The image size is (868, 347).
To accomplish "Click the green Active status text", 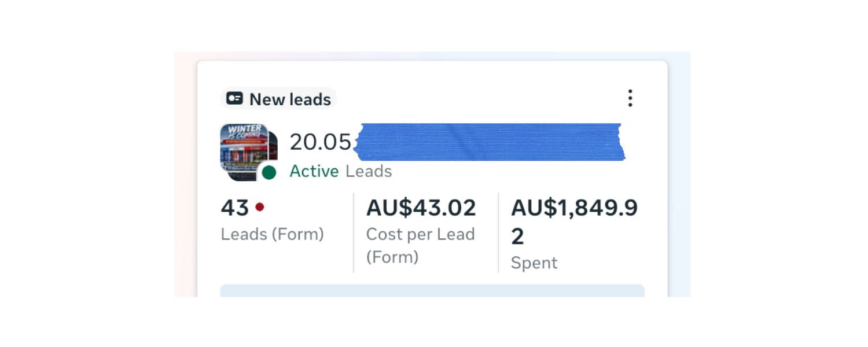I will coord(314,171).
